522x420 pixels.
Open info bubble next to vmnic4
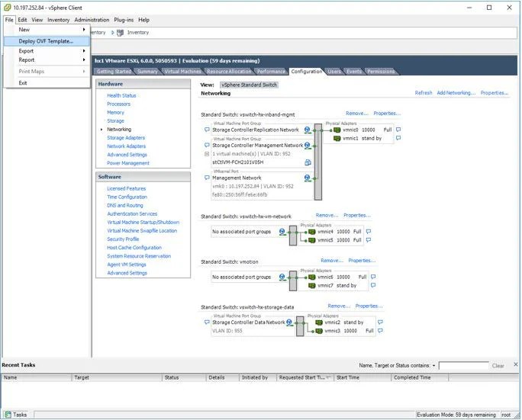coord(369,232)
